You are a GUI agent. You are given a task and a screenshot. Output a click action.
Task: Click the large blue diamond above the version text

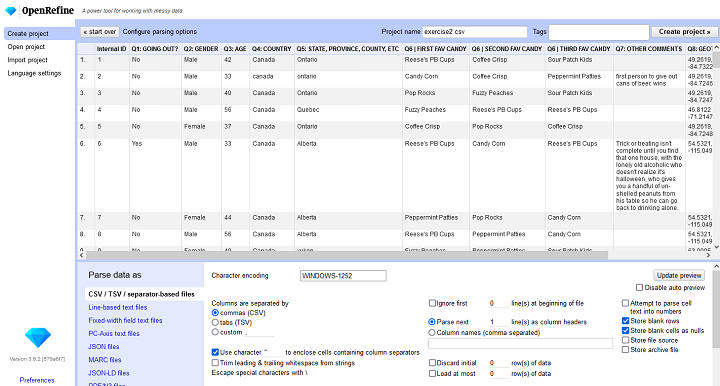[x=38, y=338]
